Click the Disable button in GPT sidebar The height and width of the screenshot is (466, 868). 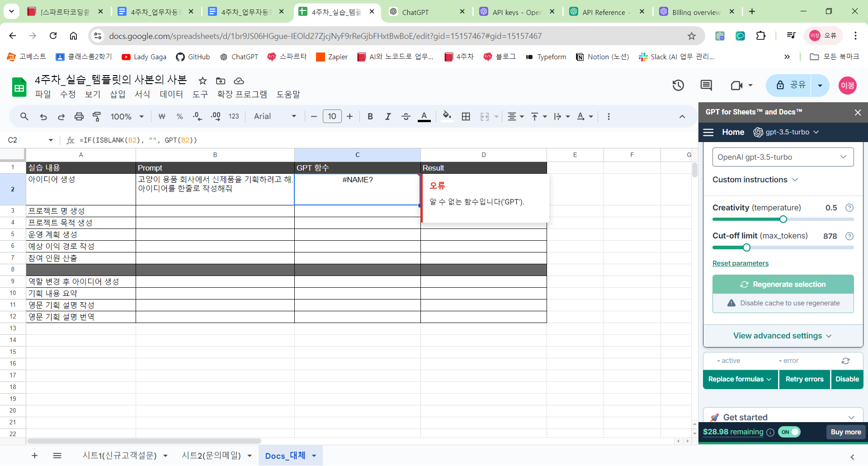(x=847, y=379)
